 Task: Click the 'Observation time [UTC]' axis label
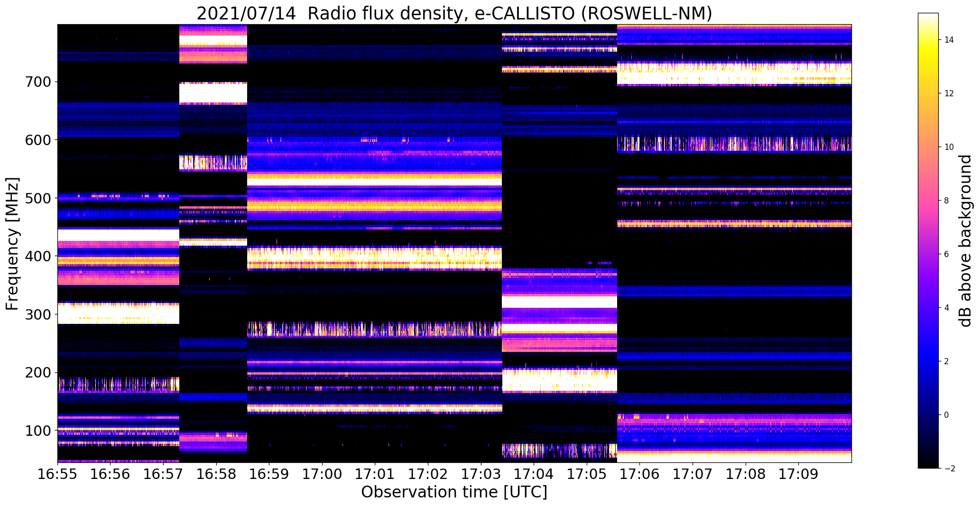pos(454,492)
